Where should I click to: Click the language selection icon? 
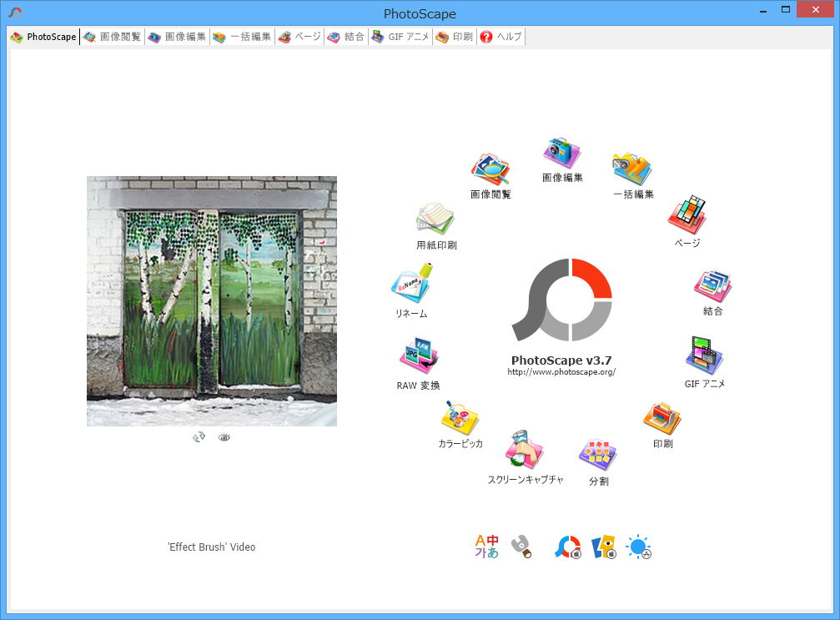(x=487, y=547)
